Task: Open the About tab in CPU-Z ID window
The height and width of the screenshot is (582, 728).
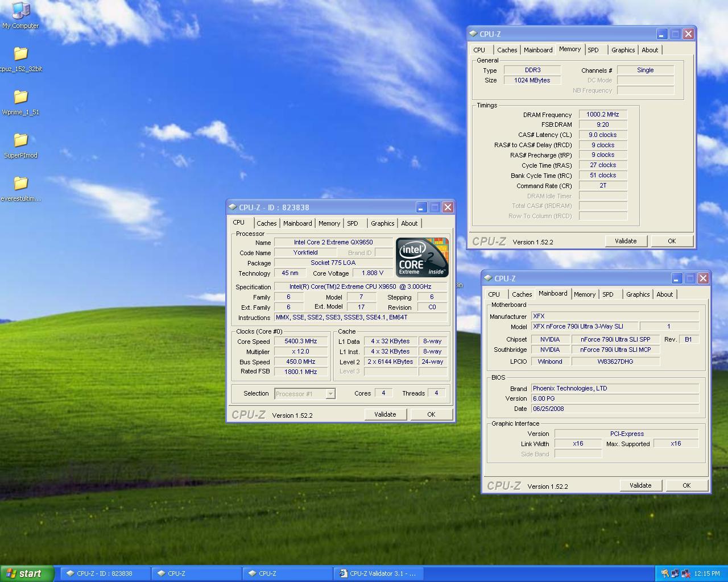Action: (409, 223)
